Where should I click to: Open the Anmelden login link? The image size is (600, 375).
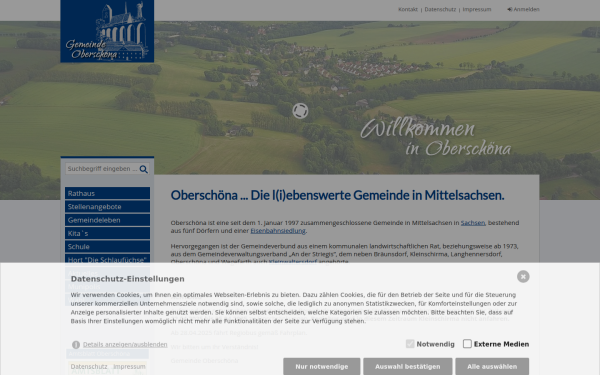[x=523, y=9]
